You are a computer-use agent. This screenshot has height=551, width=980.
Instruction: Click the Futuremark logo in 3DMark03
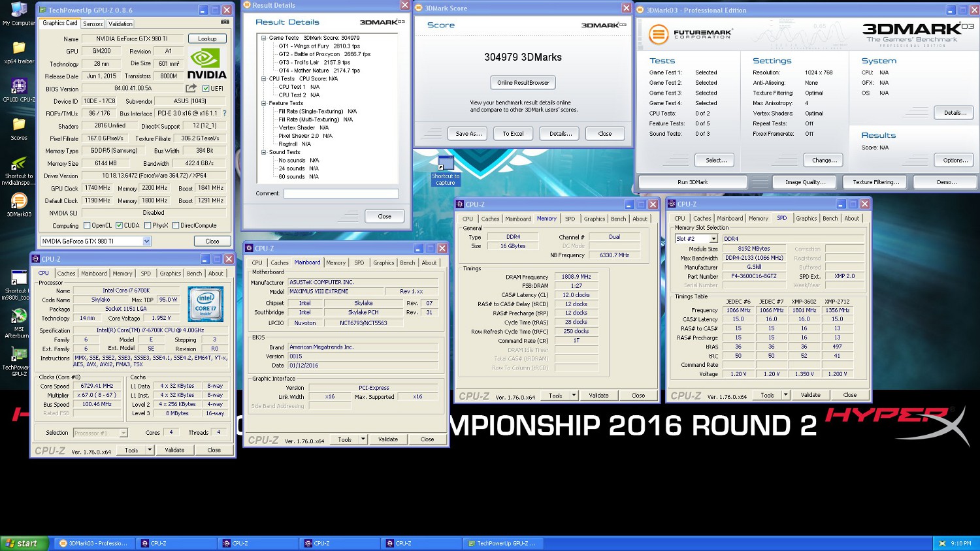(691, 33)
